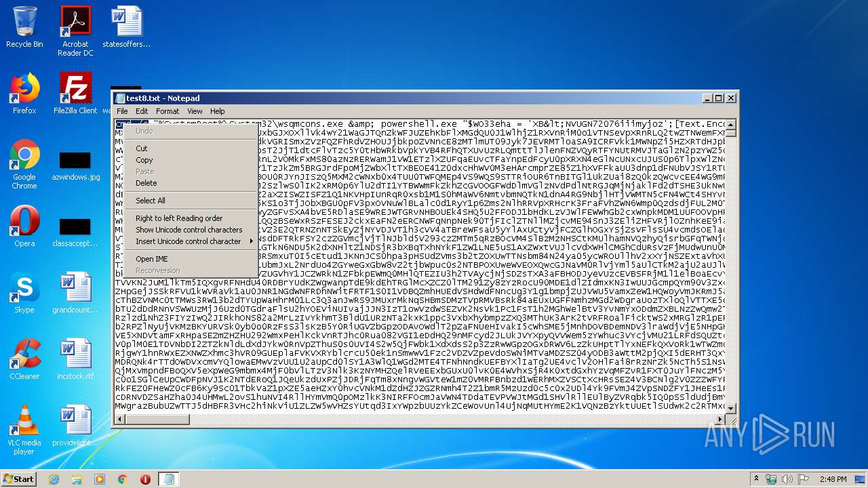The width and height of the screenshot is (868, 488).
Task: Launch Google Chrome desktop shortcut
Action: (24, 164)
